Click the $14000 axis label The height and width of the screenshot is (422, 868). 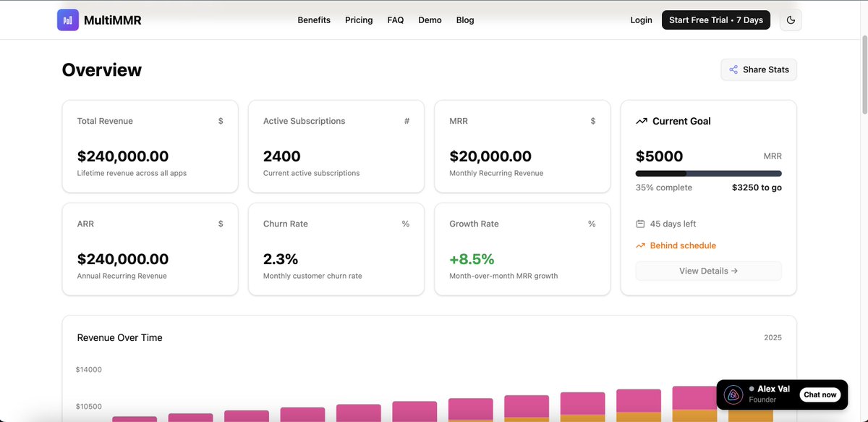coord(88,370)
